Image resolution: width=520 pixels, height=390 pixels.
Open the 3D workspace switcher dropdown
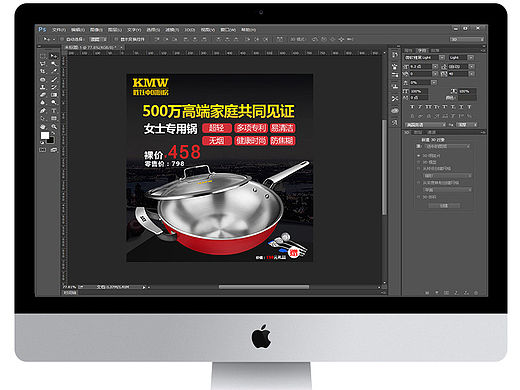(x=467, y=39)
